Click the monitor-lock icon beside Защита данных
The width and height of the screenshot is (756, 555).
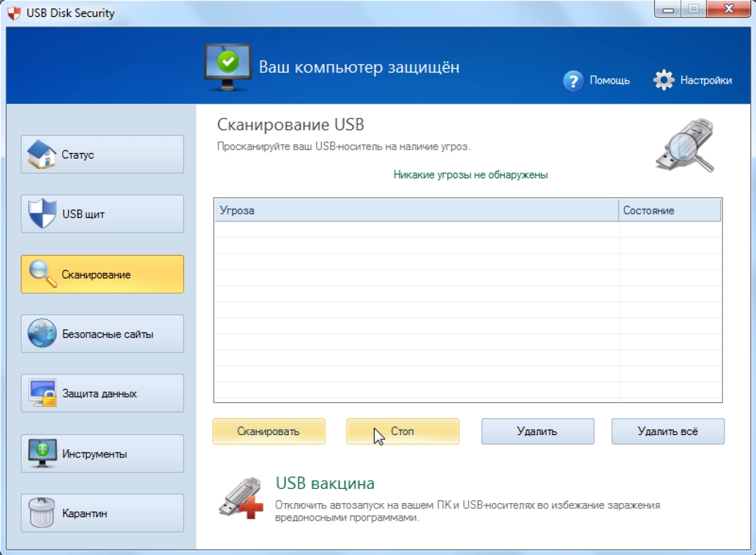(x=43, y=393)
